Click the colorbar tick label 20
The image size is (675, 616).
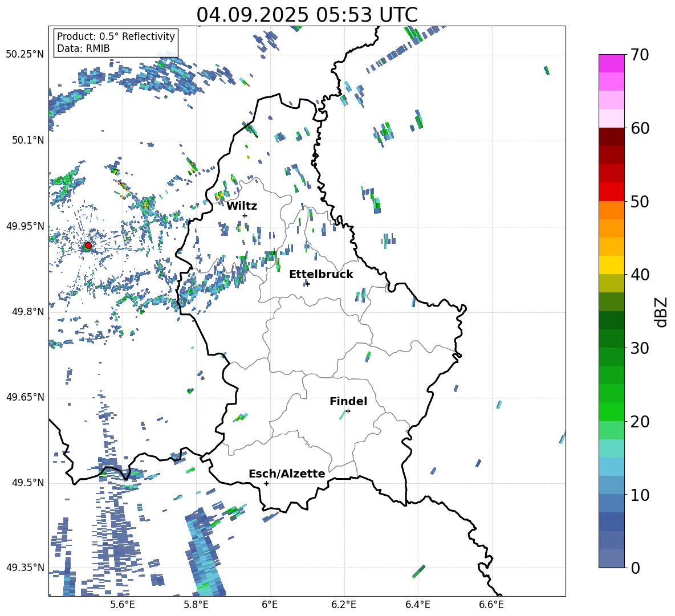click(x=640, y=422)
